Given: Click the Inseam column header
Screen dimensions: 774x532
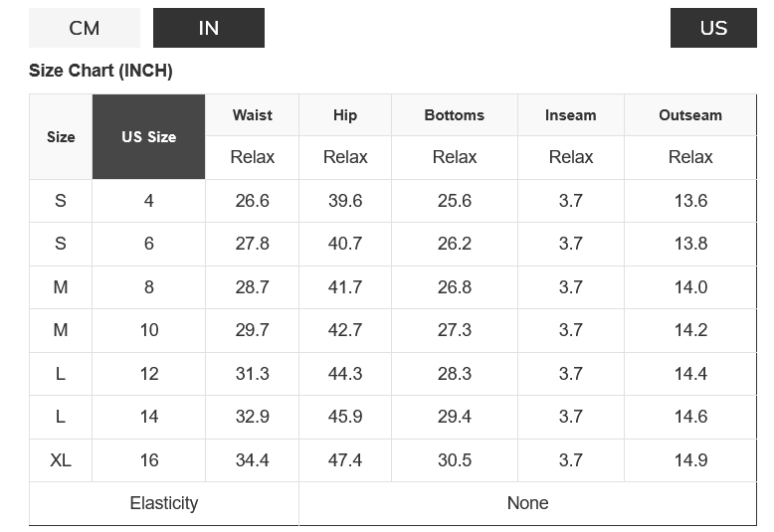Looking at the screenshot, I should 571,115.
